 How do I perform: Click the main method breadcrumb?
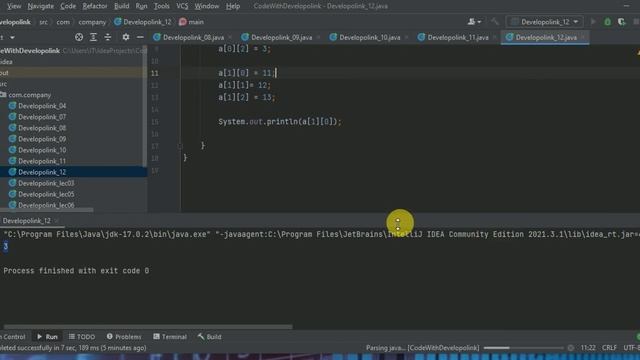(191, 22)
